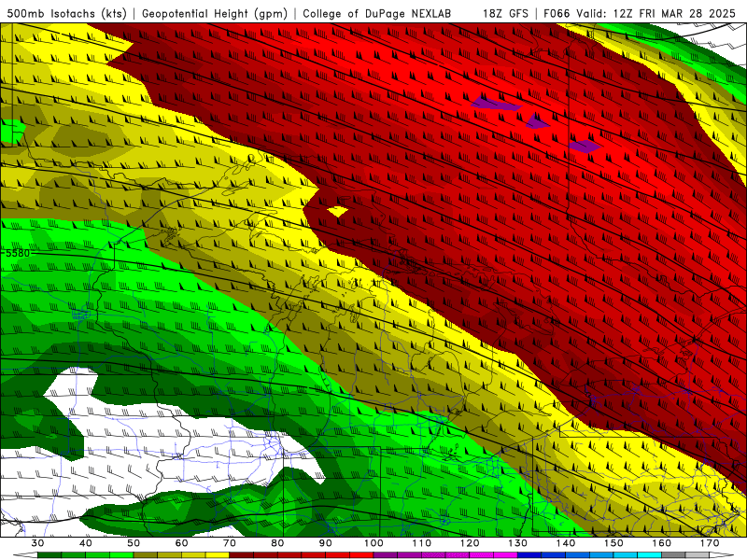Screen dimensions: 747x560
Task: Select the dark maroon 70-75 kt colorbar swatch
Action: [x=242, y=555]
